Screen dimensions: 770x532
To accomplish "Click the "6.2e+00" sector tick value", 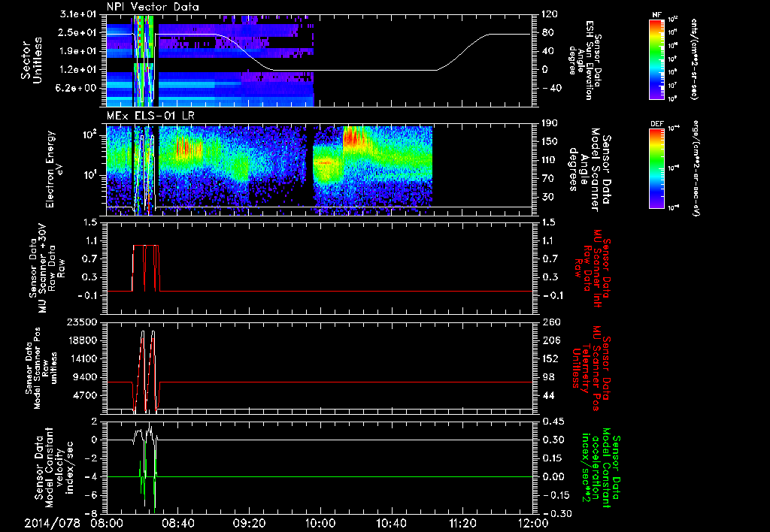I will [x=77, y=88].
